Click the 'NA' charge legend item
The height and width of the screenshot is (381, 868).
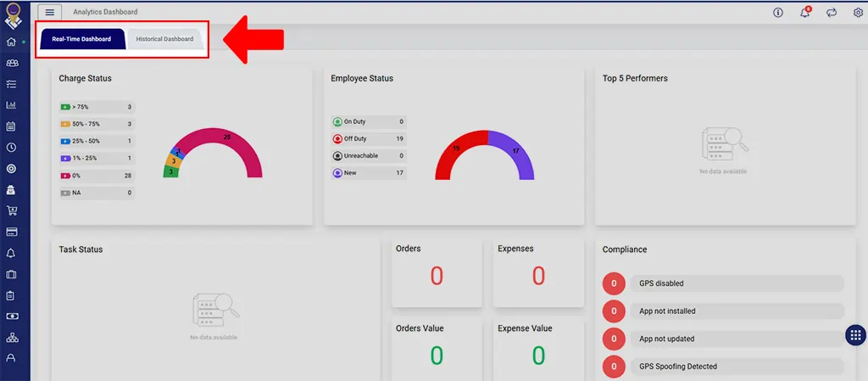[97, 193]
